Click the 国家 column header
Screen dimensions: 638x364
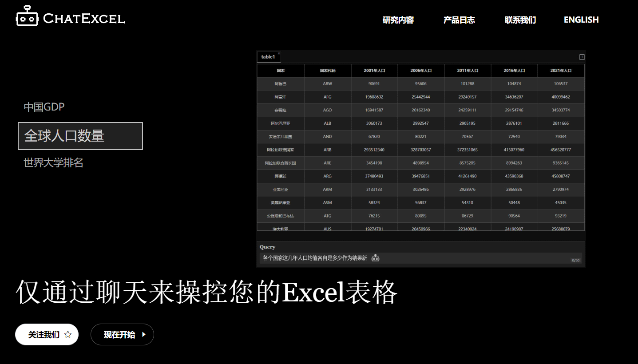coord(281,71)
